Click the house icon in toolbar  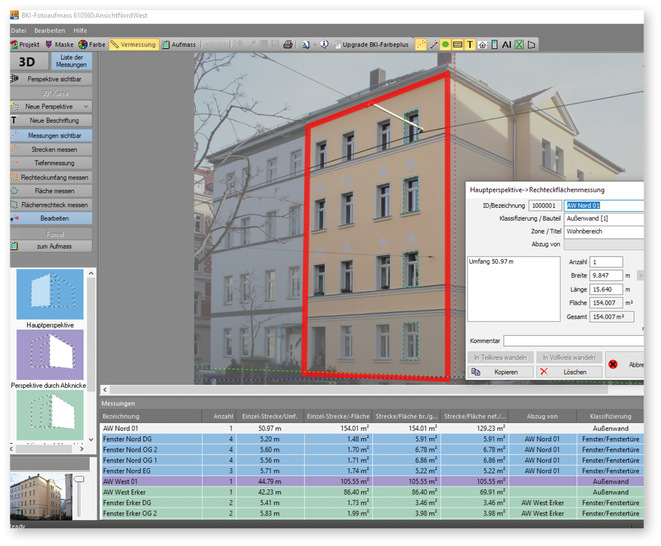click(482, 45)
